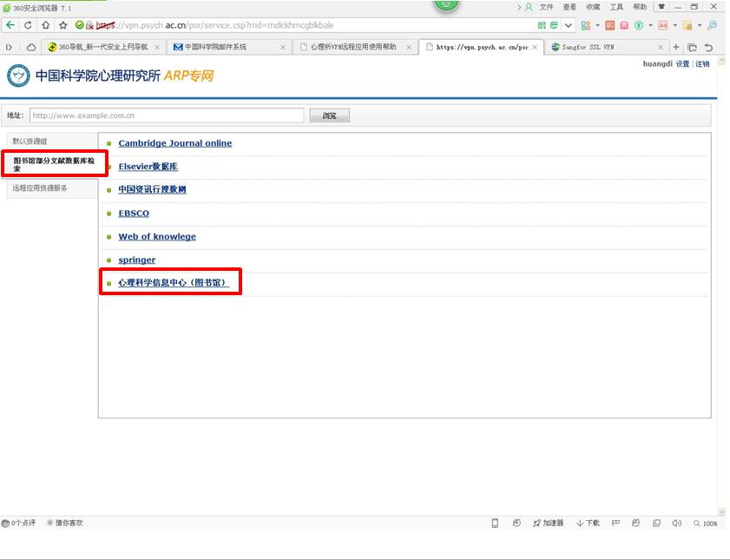The image size is (730, 560).
Task: Click the green site-verified check icon
Action: tap(80, 25)
